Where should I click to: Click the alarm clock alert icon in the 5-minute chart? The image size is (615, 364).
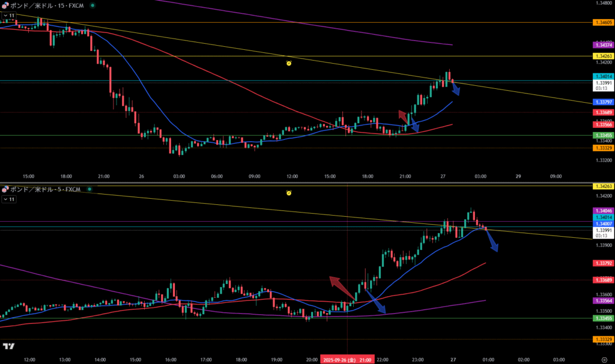click(289, 193)
